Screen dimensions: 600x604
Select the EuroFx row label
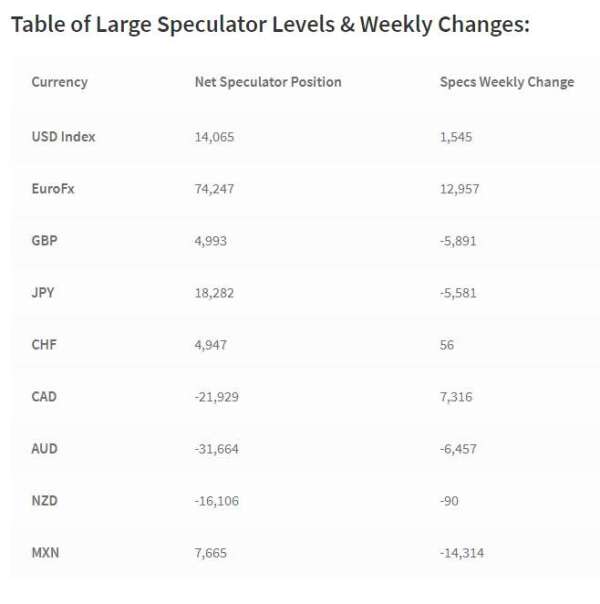[53, 189]
